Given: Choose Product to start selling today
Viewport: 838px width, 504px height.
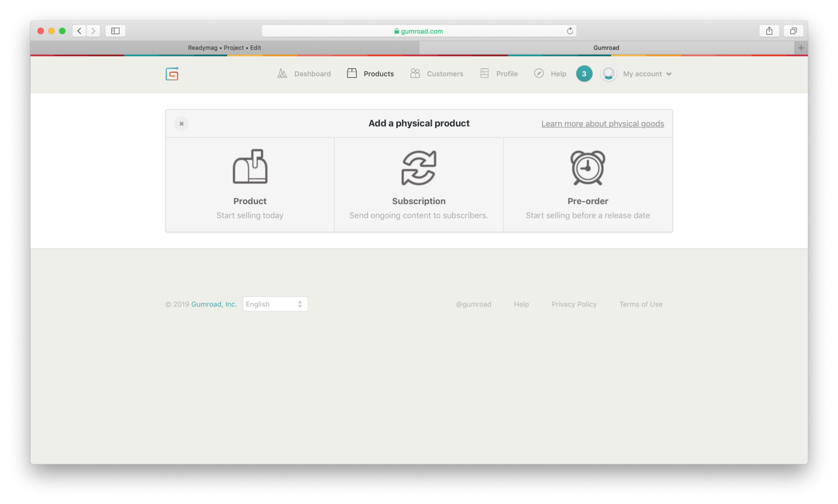Looking at the screenshot, I should point(250,184).
